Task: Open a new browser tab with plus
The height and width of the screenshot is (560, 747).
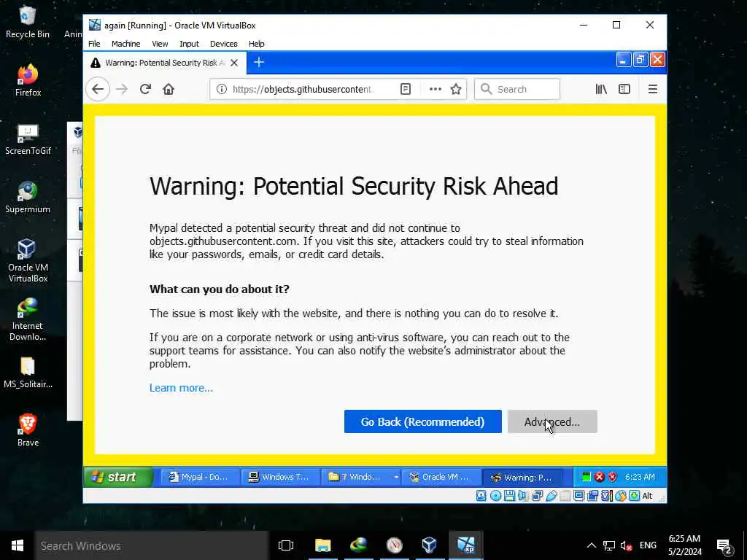Action: (259, 63)
